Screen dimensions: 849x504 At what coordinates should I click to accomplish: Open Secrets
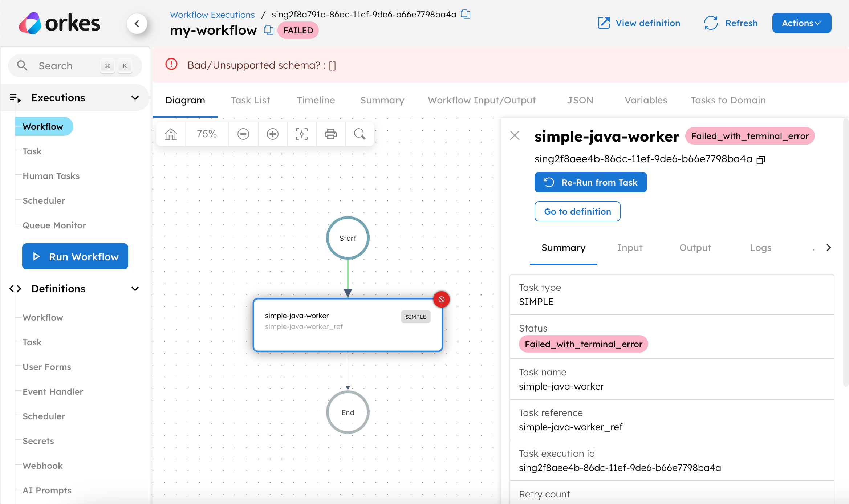pyautogui.click(x=38, y=441)
